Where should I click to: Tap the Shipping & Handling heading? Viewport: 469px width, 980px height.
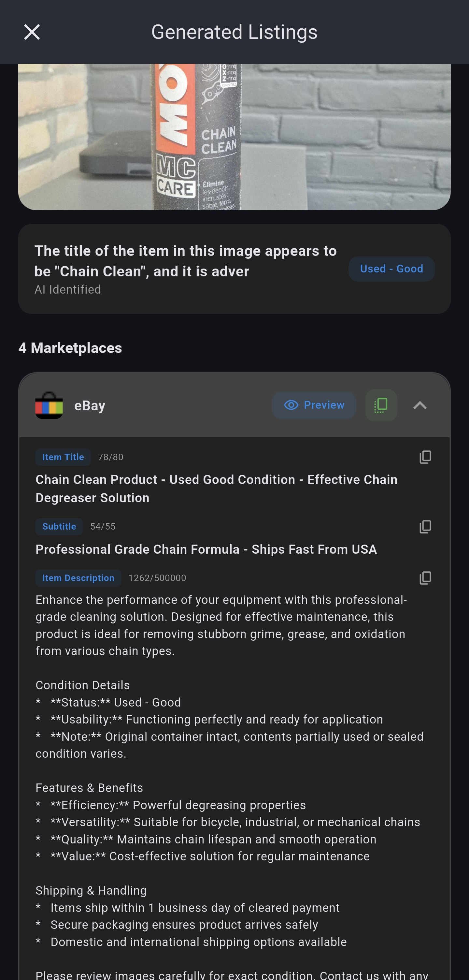(x=91, y=891)
